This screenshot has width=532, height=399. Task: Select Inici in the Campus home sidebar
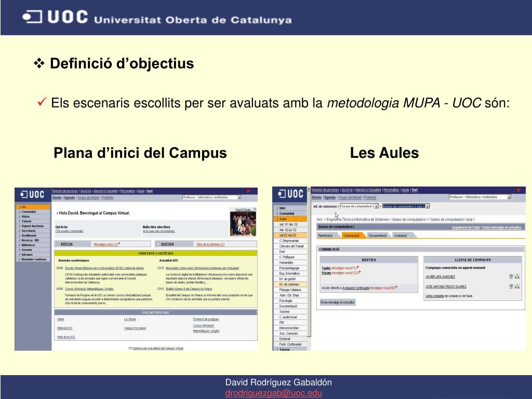click(x=33, y=207)
